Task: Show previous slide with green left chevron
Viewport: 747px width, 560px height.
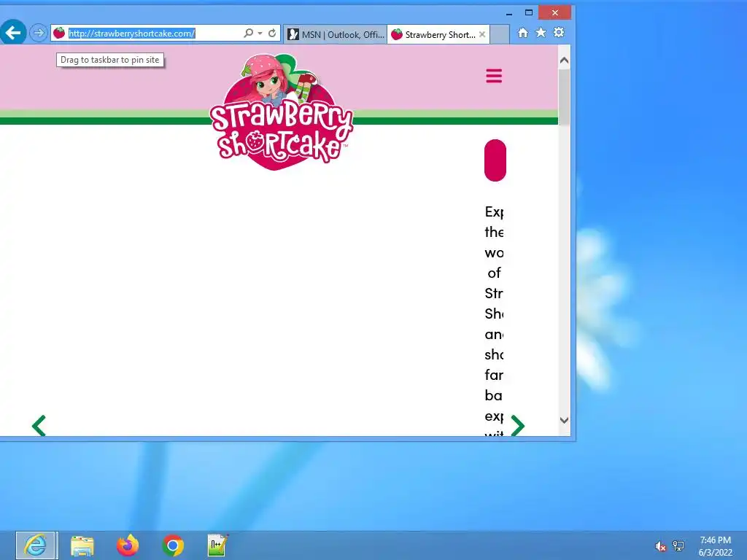Action: click(39, 426)
